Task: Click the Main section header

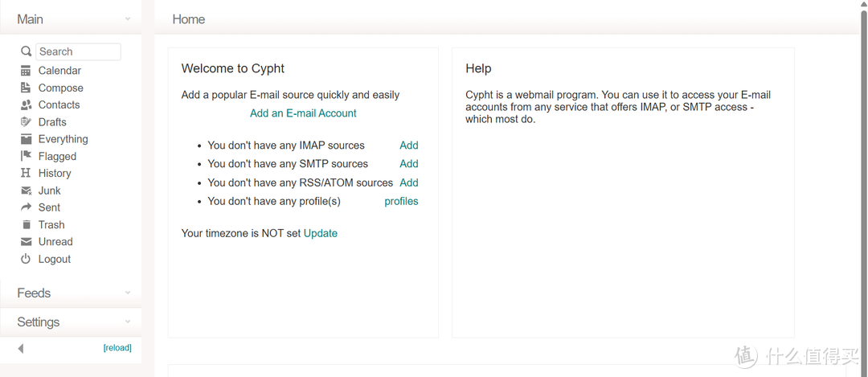Action: pyautogui.click(x=71, y=18)
